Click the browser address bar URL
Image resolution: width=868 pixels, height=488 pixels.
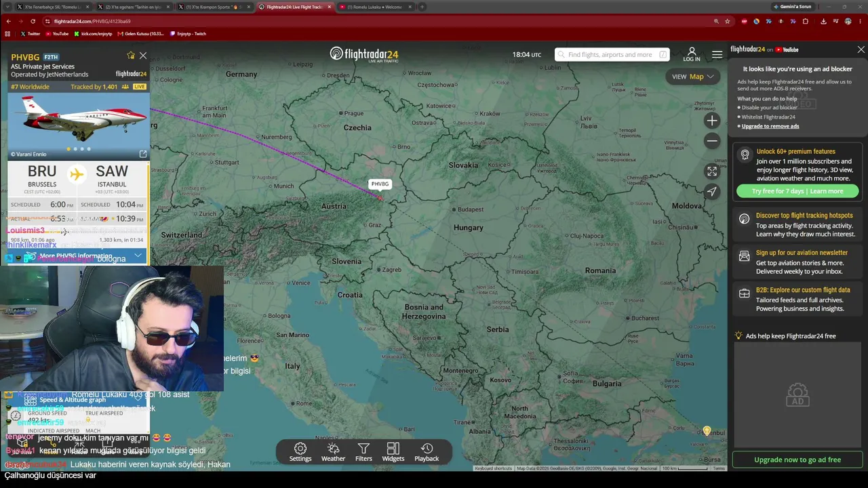pyautogui.click(x=92, y=21)
